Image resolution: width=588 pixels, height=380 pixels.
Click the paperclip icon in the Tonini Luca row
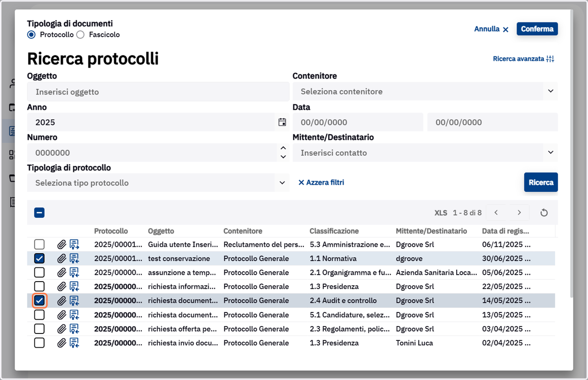click(x=61, y=343)
